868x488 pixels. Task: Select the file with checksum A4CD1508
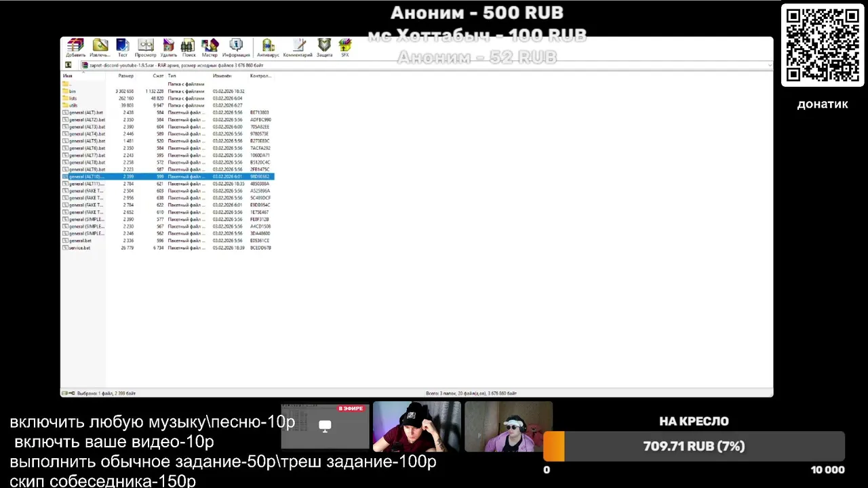coord(167,226)
